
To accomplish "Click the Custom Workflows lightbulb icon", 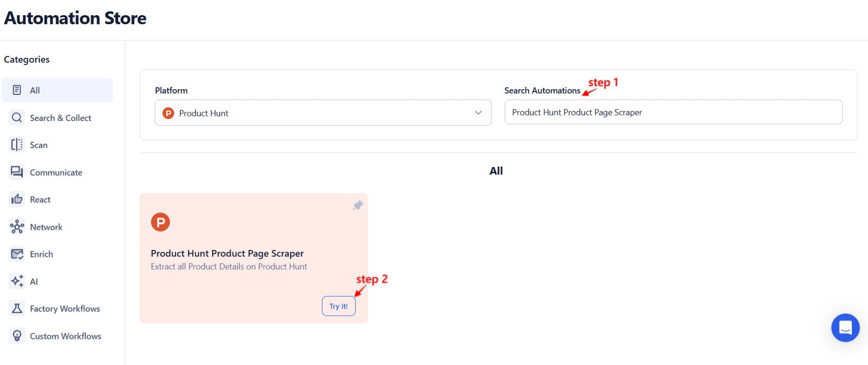I will [x=17, y=336].
